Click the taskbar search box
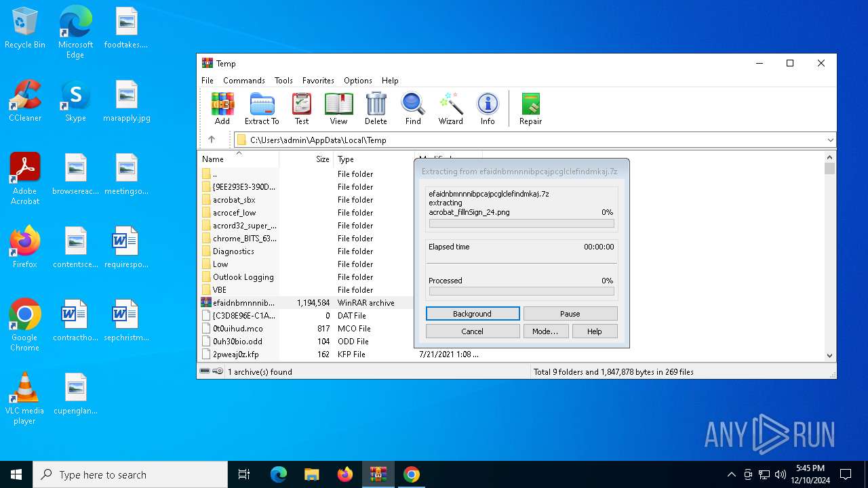Screen dimensions: 868x488 130,474
